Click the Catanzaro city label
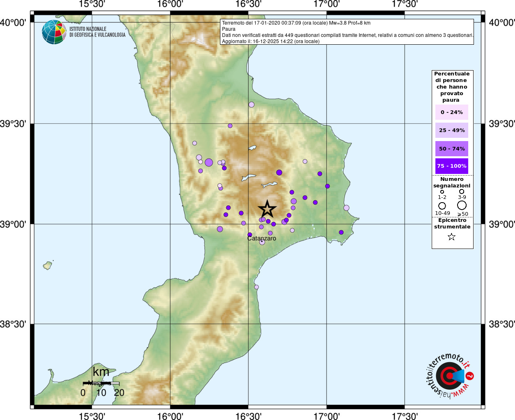The height and width of the screenshot is (420, 515). pos(262,238)
